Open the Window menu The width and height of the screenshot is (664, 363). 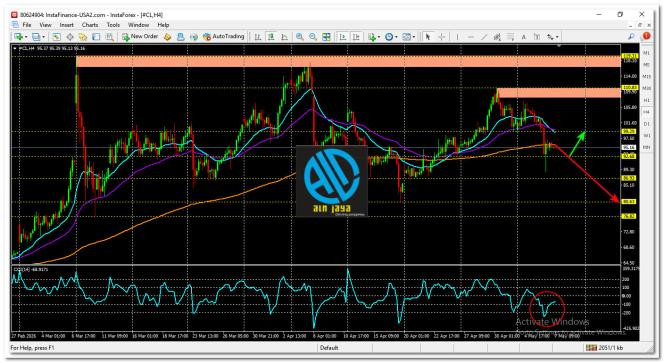pyautogui.click(x=138, y=25)
